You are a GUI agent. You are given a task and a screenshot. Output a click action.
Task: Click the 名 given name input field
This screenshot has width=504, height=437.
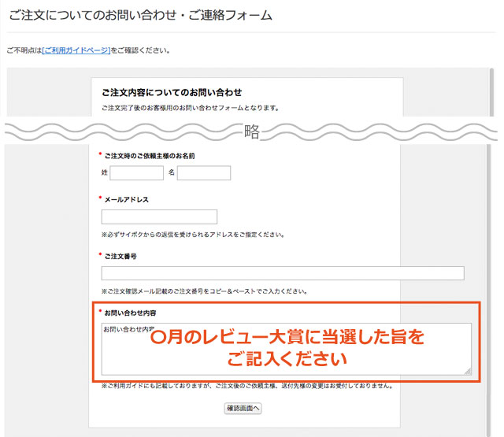[203, 172]
